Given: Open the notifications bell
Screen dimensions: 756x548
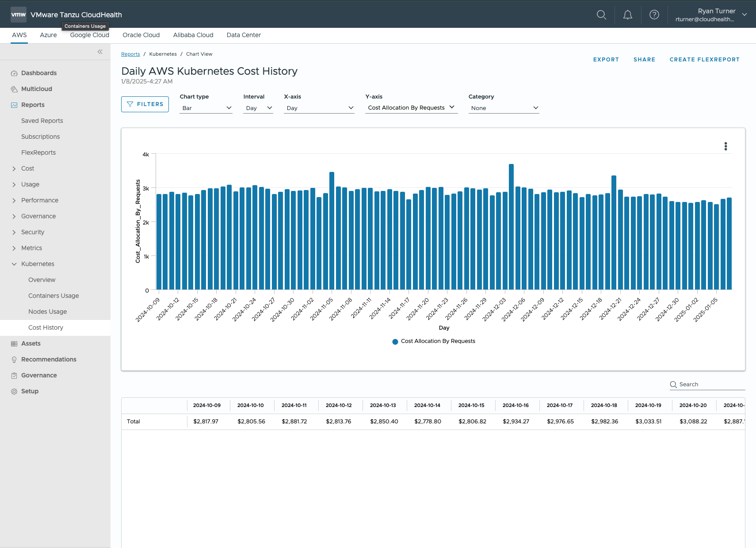Looking at the screenshot, I should (627, 15).
